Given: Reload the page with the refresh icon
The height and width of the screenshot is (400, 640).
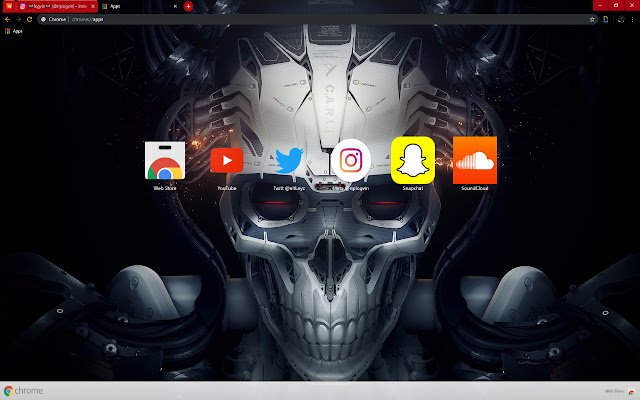Looking at the screenshot, I should 29,19.
